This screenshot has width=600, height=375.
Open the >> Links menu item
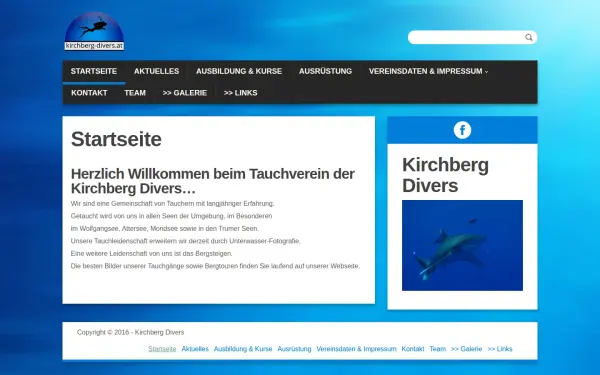coord(240,93)
